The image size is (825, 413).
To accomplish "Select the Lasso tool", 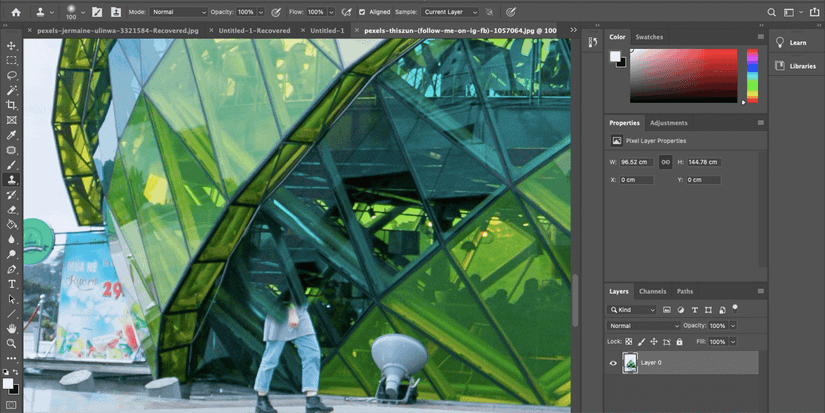I will click(x=12, y=75).
